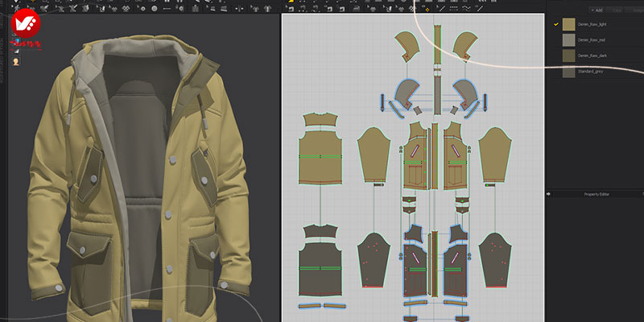Open the texture surface display icon
This screenshot has width=644, height=322.
[x=16, y=51]
